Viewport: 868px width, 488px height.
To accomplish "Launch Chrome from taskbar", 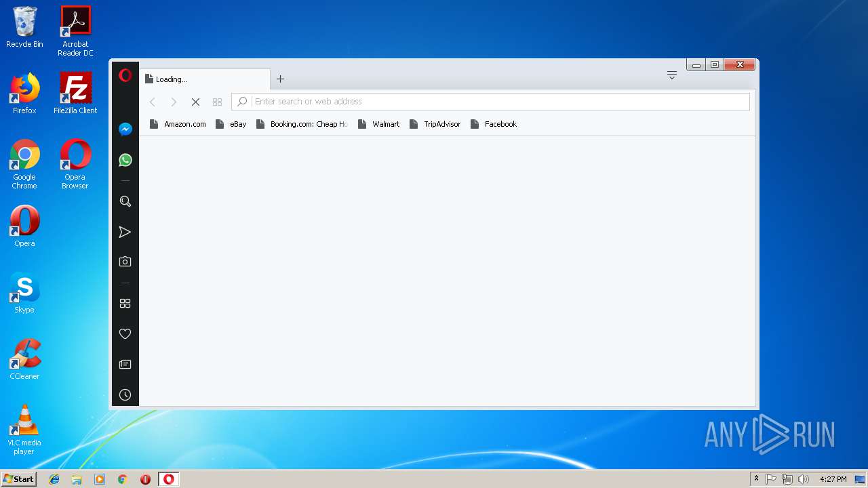I will pos(123,479).
